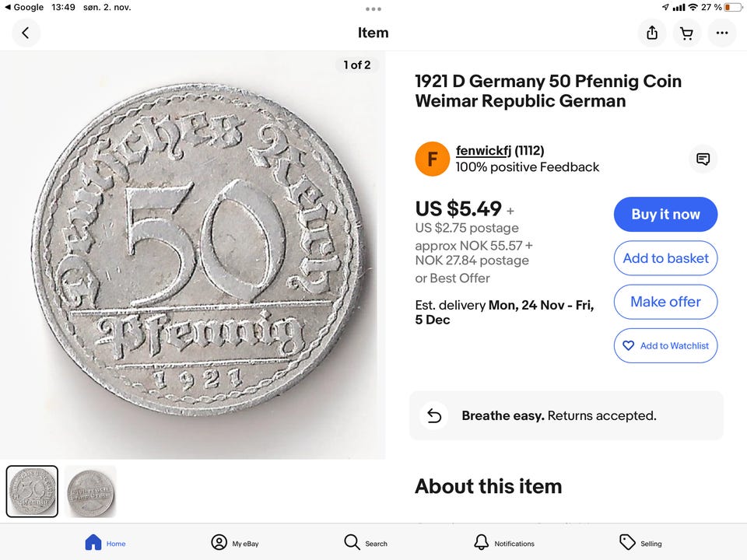Click Add to basket button
The width and height of the screenshot is (747, 560).
665,258
